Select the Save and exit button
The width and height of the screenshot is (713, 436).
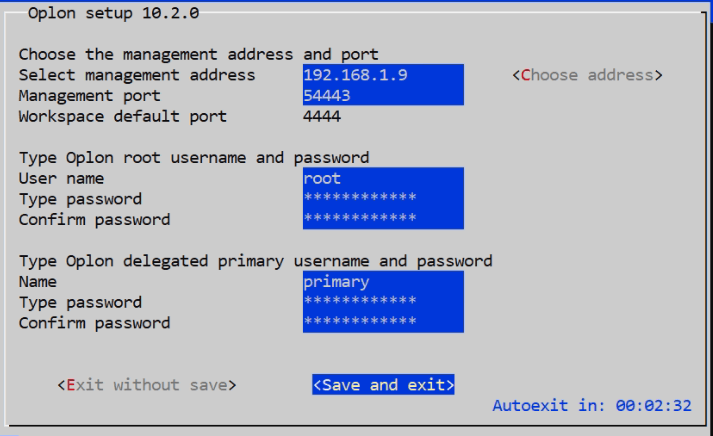pyautogui.click(x=383, y=385)
